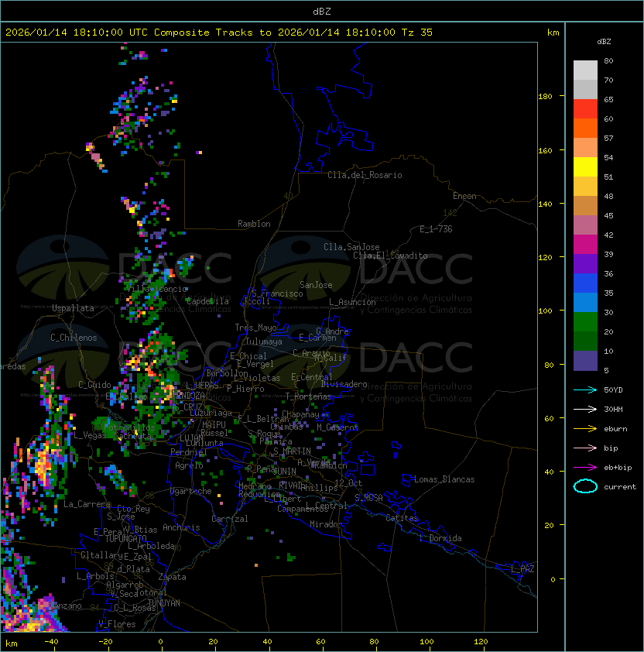Click the 'Ugarteche' place label

191,491
